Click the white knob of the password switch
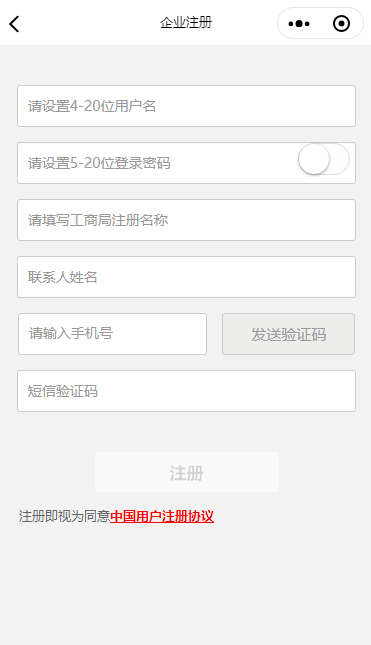The image size is (371, 645). 314,159
